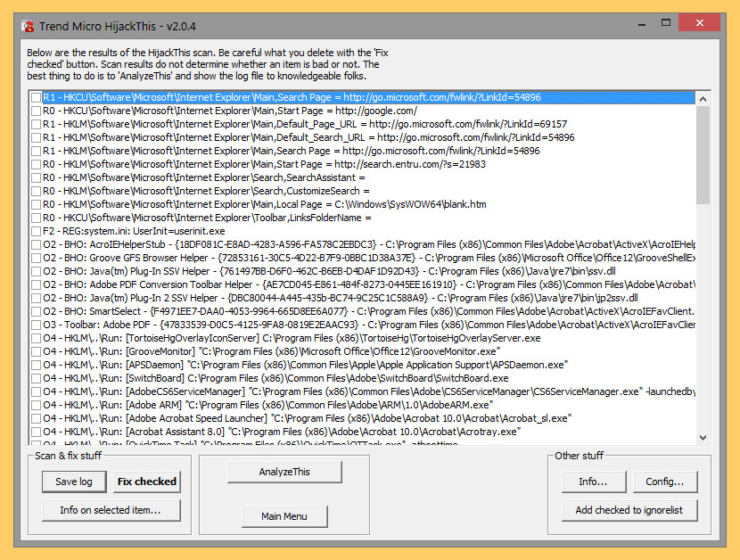Viewport: 740px width, 560px height.
Task: Open the Info... button in Other stuff
Action: (594, 482)
